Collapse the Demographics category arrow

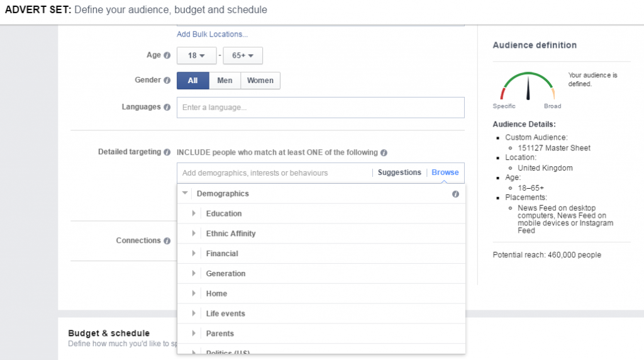pyautogui.click(x=185, y=193)
